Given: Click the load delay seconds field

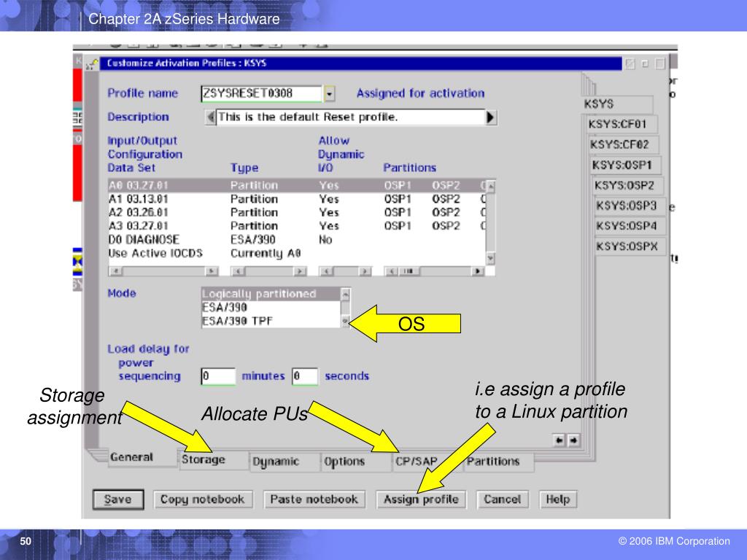Looking at the screenshot, I should [x=305, y=376].
